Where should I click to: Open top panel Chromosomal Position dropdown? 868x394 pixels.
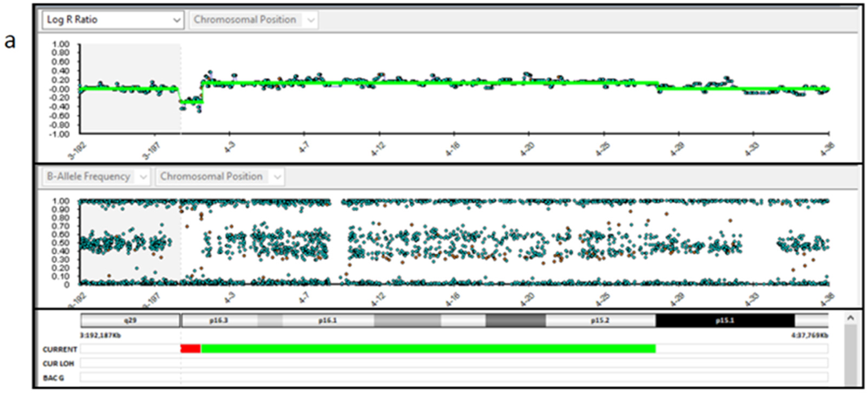coord(254,20)
